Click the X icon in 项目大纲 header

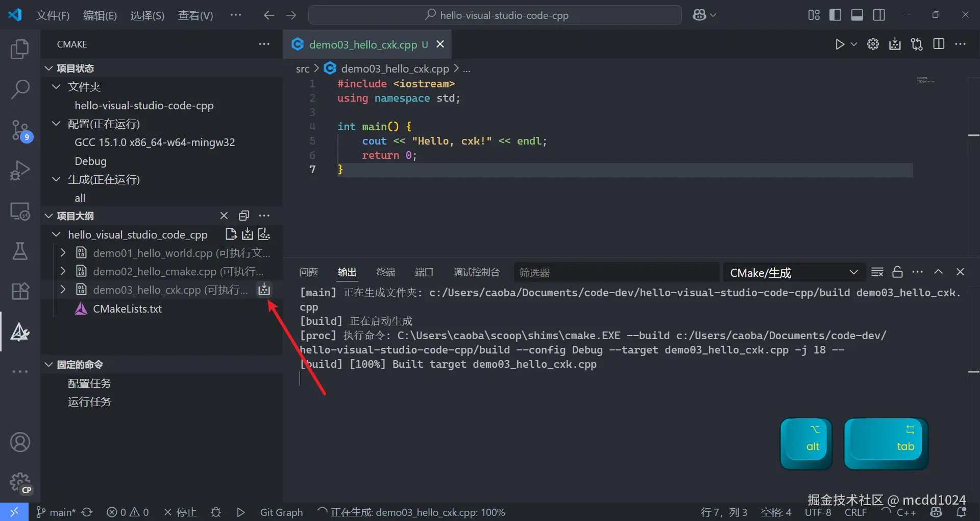point(224,216)
